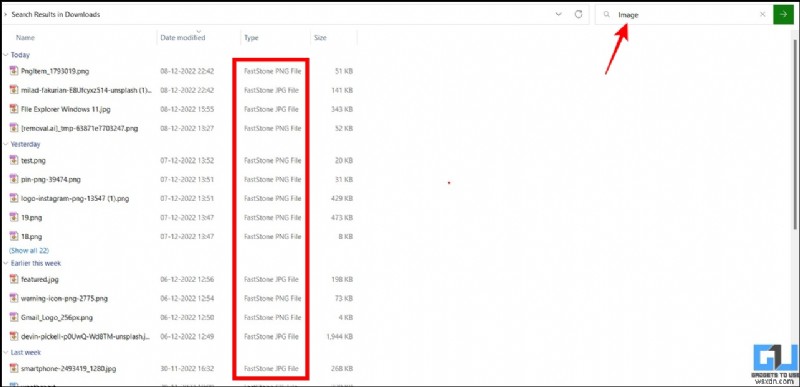The width and height of the screenshot is (800, 387).
Task: Click the date 30-11-2022 16:32
Action: coord(187,368)
